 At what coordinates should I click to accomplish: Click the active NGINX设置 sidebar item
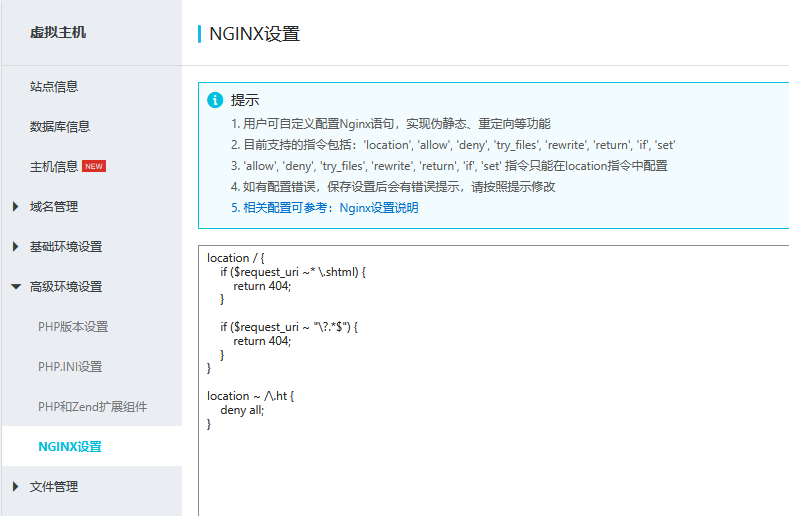[x=70, y=447]
